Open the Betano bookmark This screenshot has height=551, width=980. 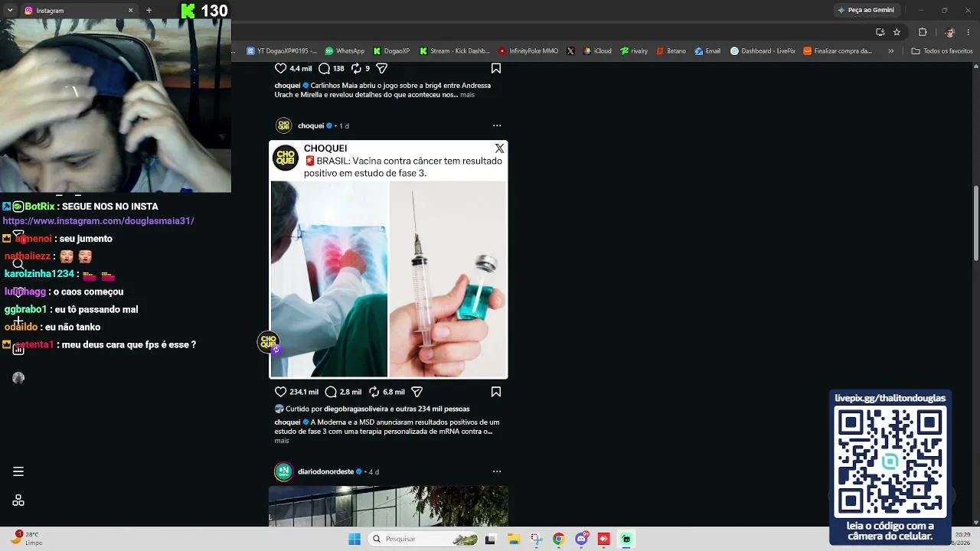point(671,51)
